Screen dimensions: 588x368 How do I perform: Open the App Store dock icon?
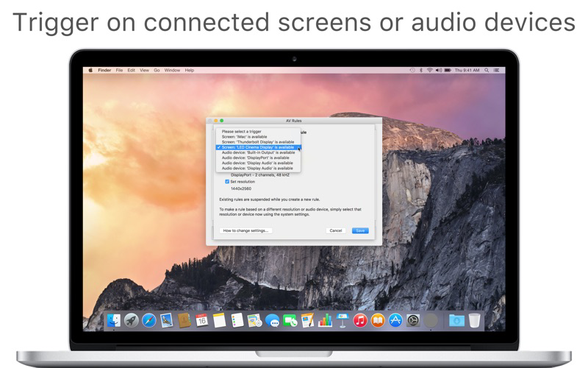tap(395, 320)
